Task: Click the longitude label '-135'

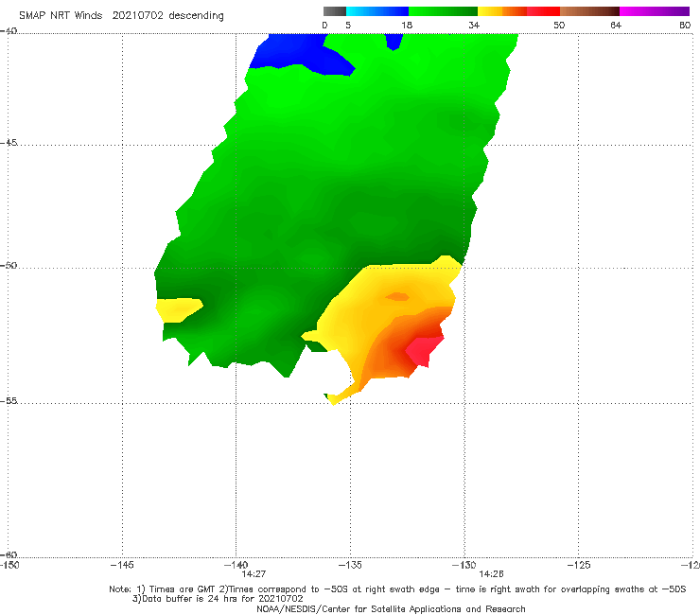Action: (350, 565)
